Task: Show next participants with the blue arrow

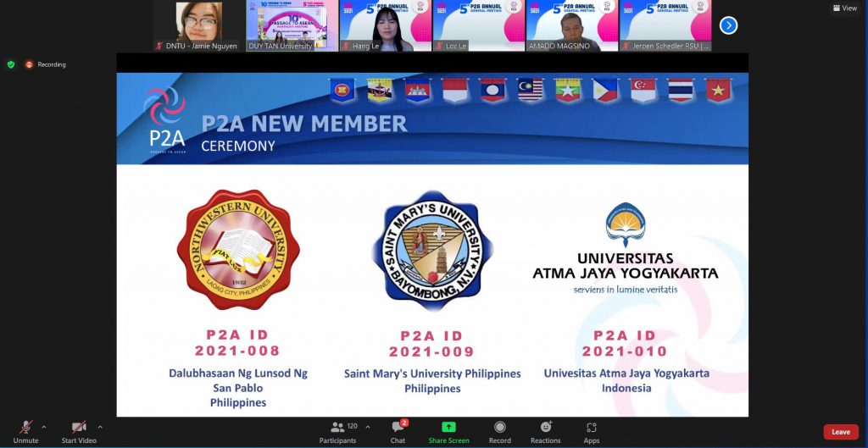Action: click(728, 25)
